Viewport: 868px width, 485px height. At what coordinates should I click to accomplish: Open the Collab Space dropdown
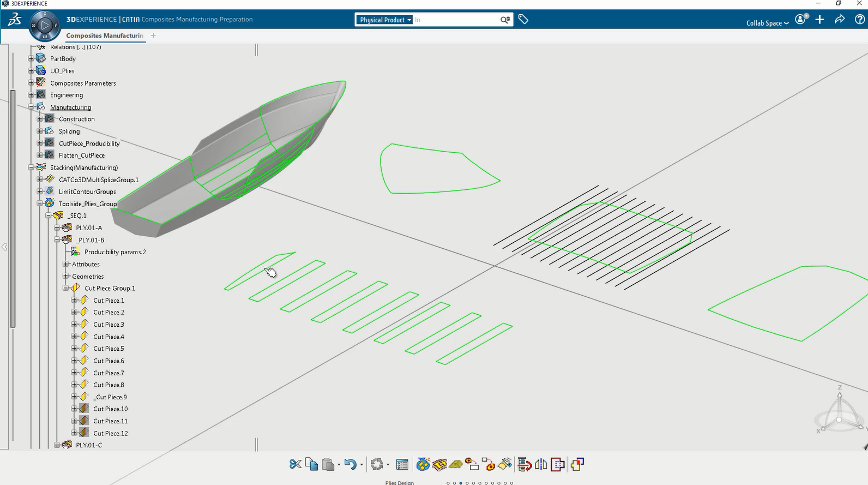point(767,23)
